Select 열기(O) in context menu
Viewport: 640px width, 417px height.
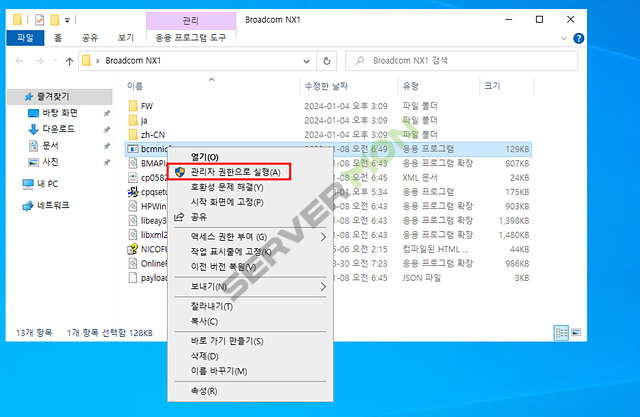pyautogui.click(x=204, y=157)
